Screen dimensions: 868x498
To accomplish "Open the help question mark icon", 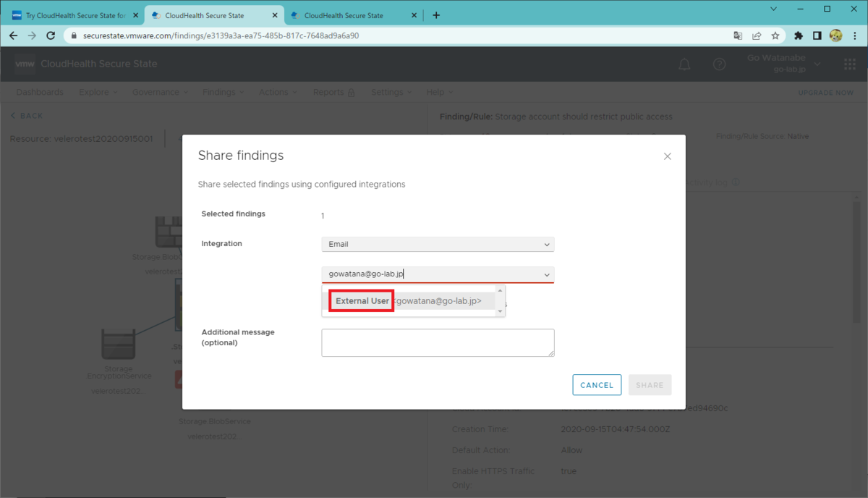I will [x=719, y=64].
